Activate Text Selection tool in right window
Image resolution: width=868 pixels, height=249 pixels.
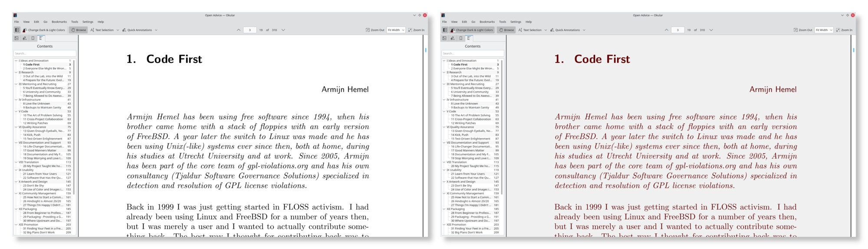coord(530,30)
